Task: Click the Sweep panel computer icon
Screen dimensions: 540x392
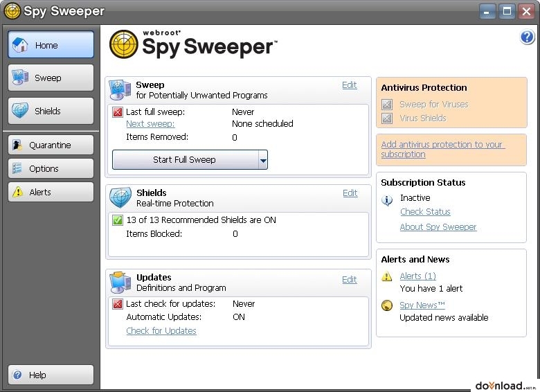Action: (120, 89)
